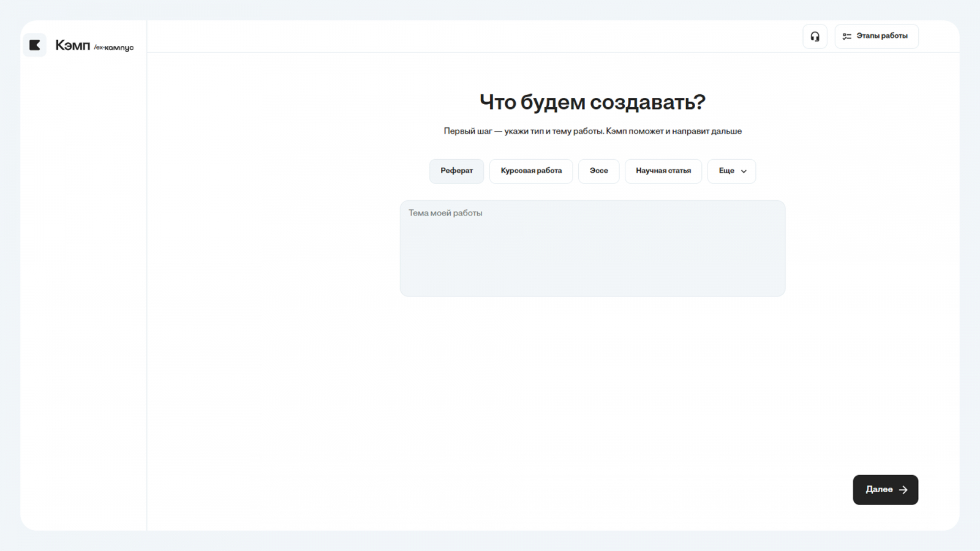Select the Реферат work type
980x551 pixels.
(456, 171)
